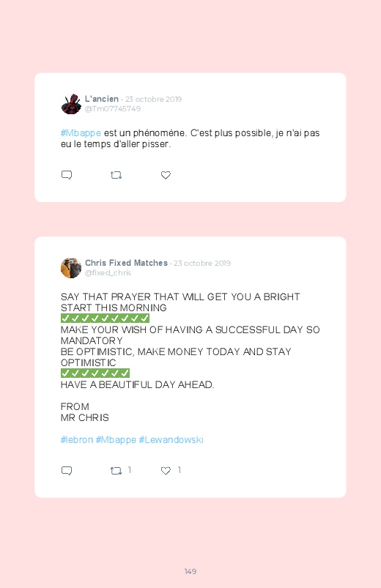The width and height of the screenshot is (381, 588).
Task: Click reply icon on L'ancien's tweet
Action: coord(67,175)
